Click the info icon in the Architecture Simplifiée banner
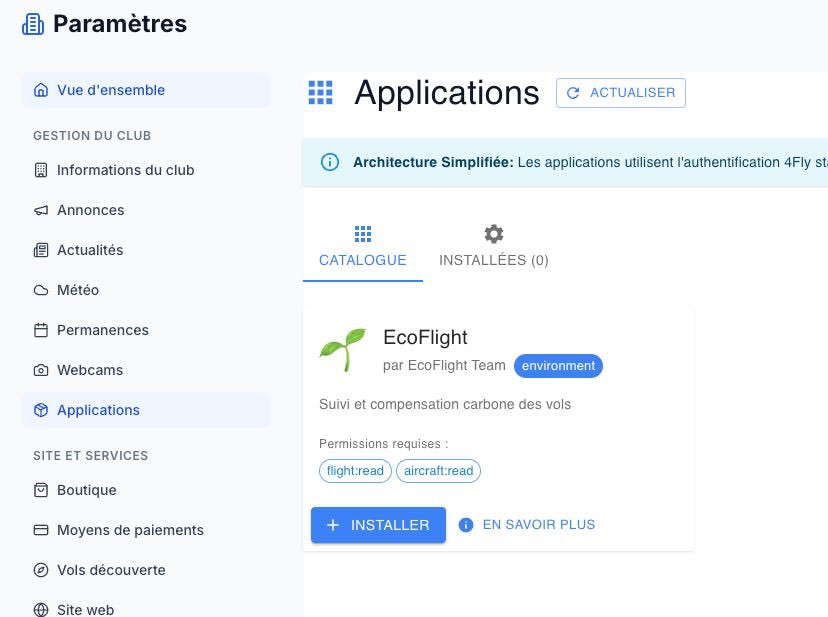828x617 pixels. 330,162
